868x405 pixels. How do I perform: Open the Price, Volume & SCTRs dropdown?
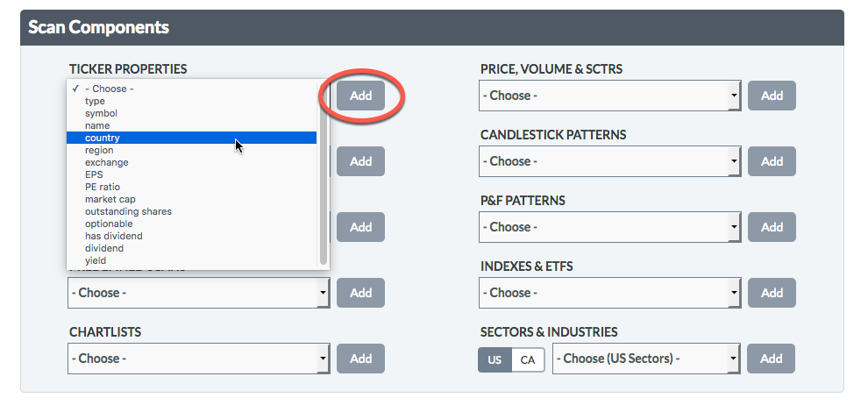pos(610,96)
